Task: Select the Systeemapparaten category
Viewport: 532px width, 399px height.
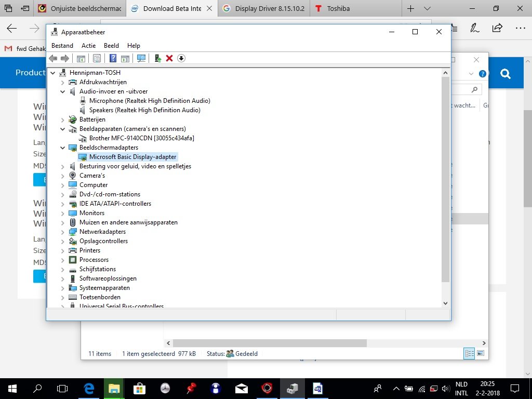Action: coord(104,288)
